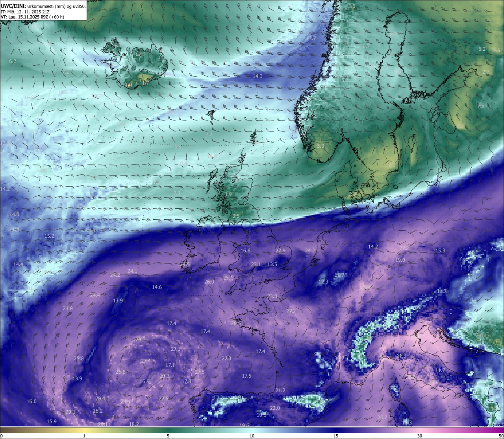Select the 29.3 value in the low
Viewport: 504px width, 439px height.
[x=165, y=376]
